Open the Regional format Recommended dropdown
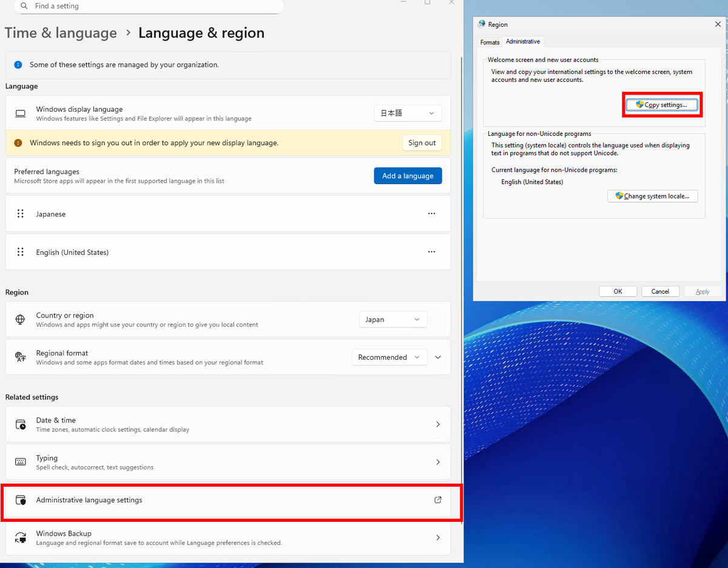This screenshot has height=568, width=728. coord(389,357)
